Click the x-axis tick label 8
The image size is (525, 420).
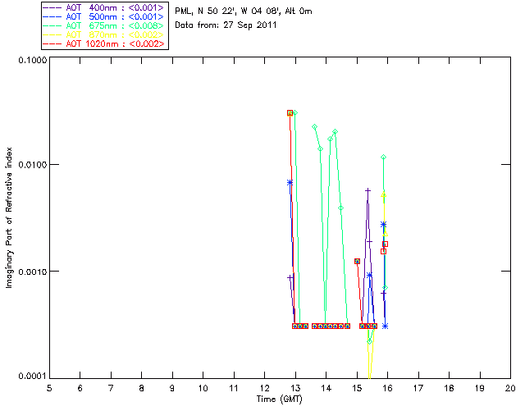[x=142, y=388]
